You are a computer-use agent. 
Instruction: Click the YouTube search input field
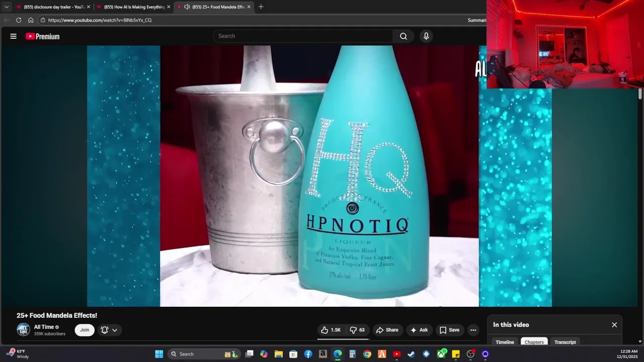pyautogui.click(x=303, y=36)
